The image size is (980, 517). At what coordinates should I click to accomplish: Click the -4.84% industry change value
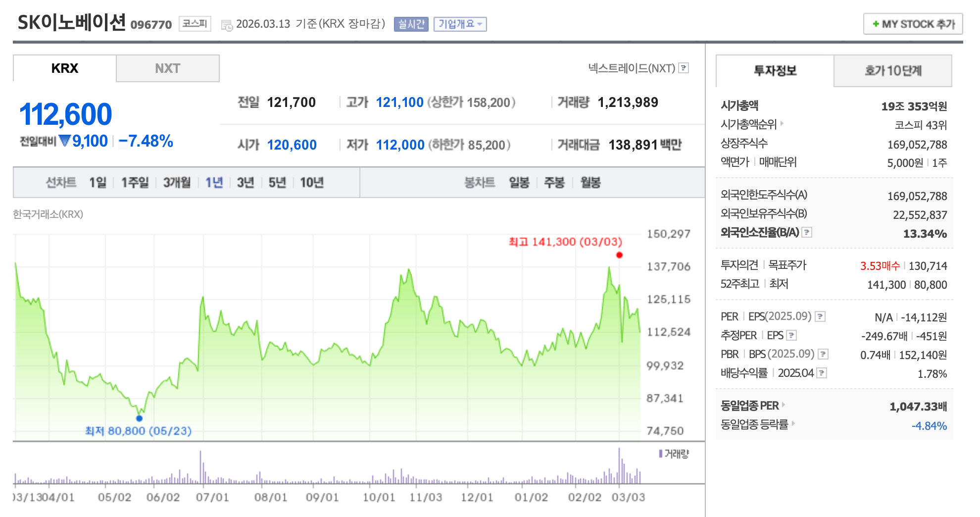929,426
